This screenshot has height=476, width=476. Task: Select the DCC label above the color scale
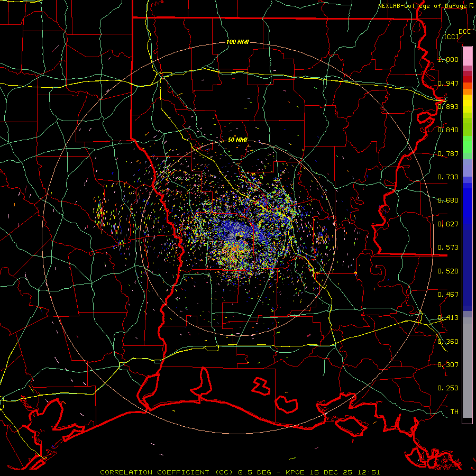(x=464, y=32)
